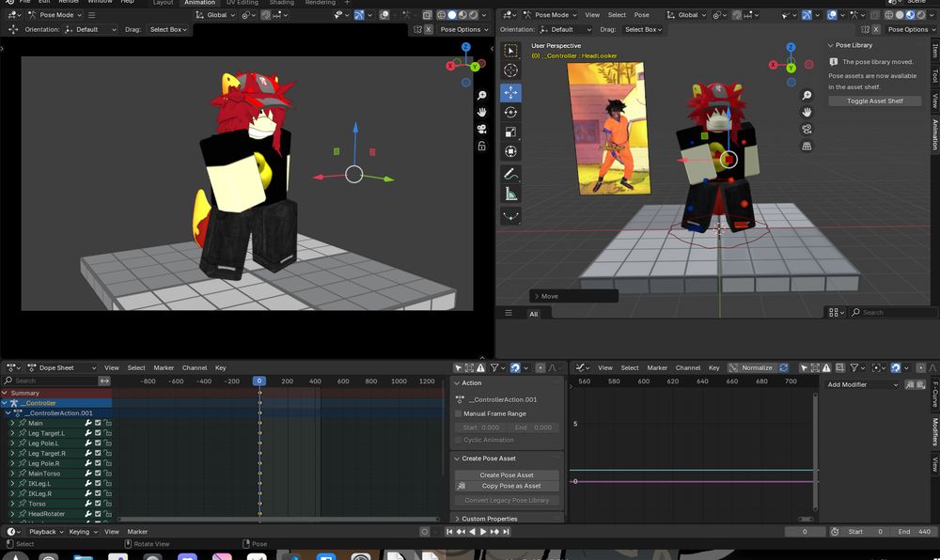Viewport: 940px width, 560px height.
Task: Switch to the Modifiers sidebar tab
Action: tap(934, 432)
